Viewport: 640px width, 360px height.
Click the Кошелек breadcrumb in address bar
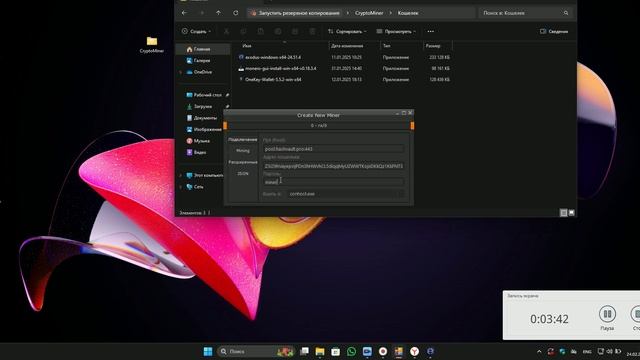pos(408,13)
